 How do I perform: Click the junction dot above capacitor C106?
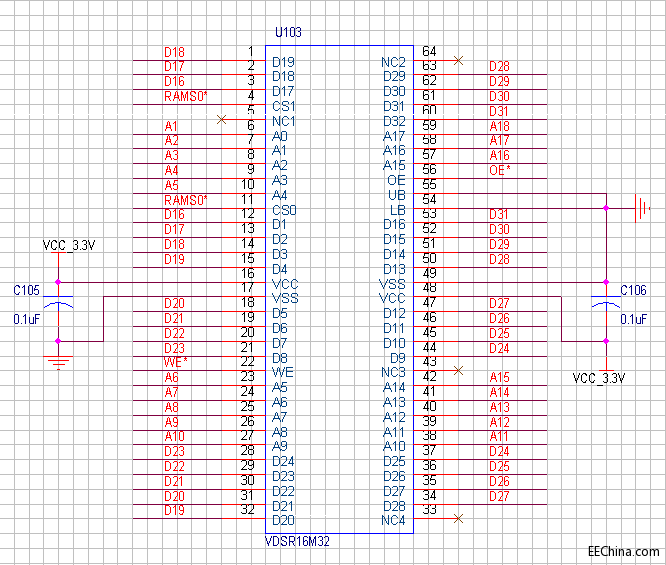pyautogui.click(x=606, y=282)
